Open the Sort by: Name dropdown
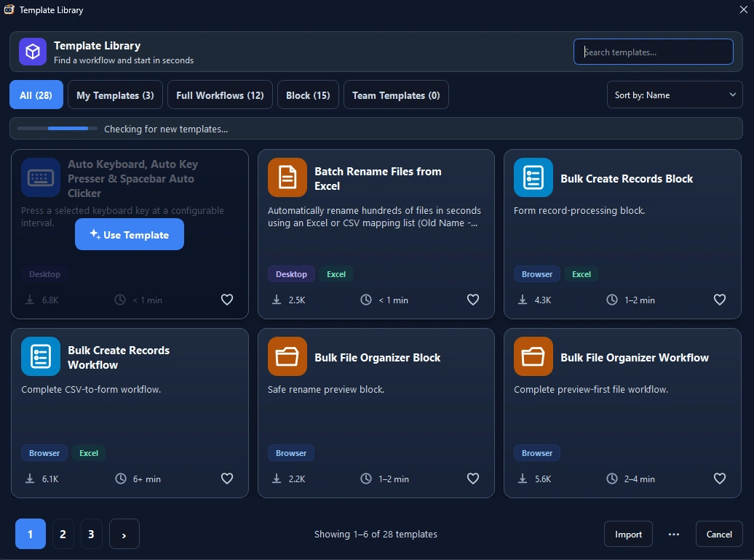Image resolution: width=754 pixels, height=560 pixels. 675,95
